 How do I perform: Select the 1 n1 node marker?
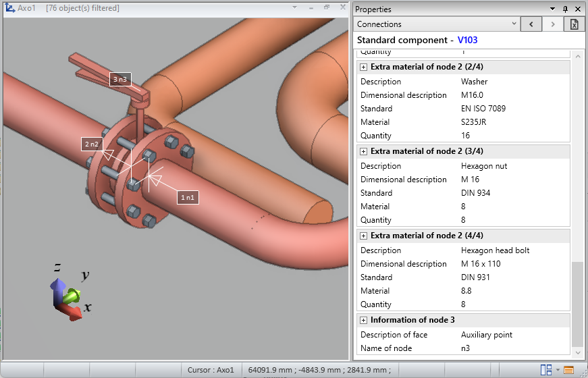coord(187,197)
